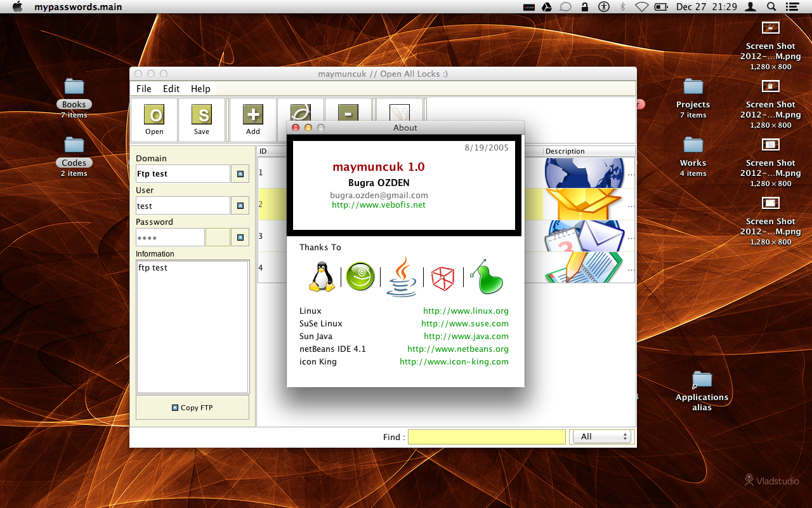
Task: Open the Help menu
Action: click(200, 89)
